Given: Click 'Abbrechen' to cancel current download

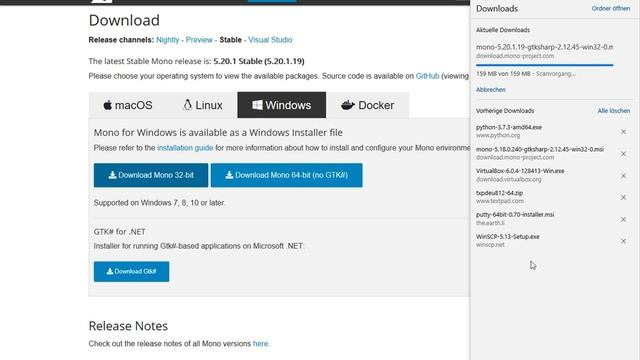Looking at the screenshot, I should (491, 89).
